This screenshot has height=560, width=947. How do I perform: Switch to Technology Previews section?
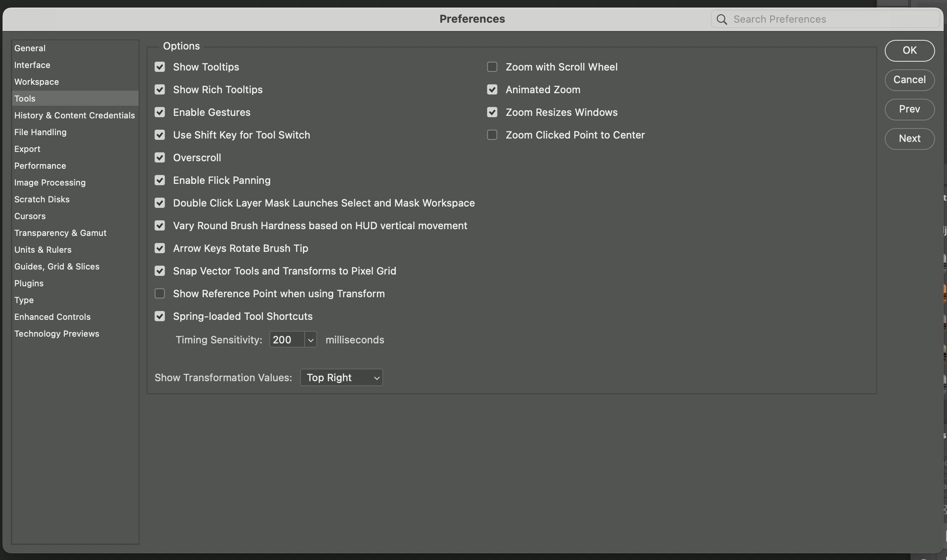click(57, 334)
